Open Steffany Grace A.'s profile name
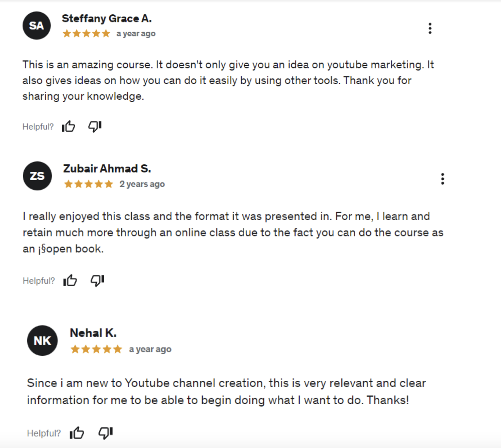 107,18
